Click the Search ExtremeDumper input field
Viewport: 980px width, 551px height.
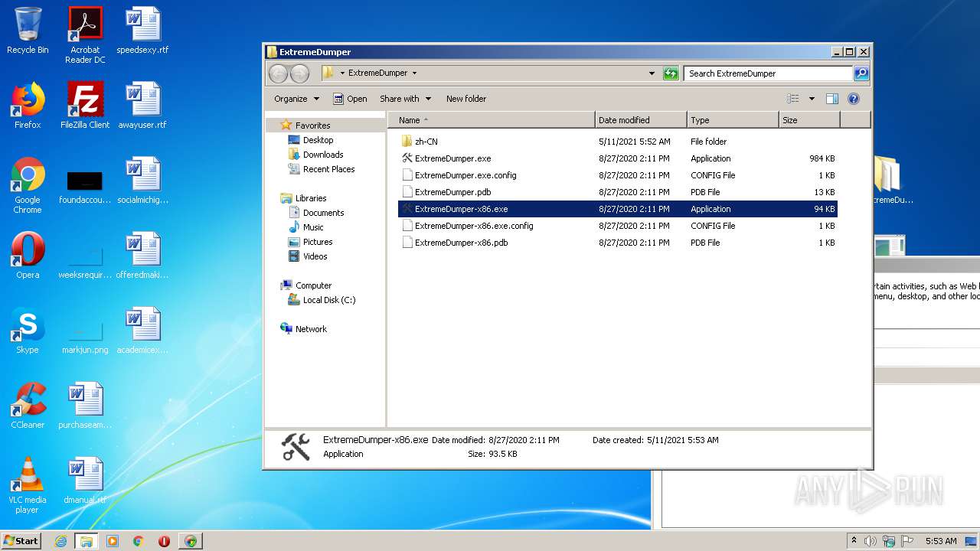coord(768,73)
